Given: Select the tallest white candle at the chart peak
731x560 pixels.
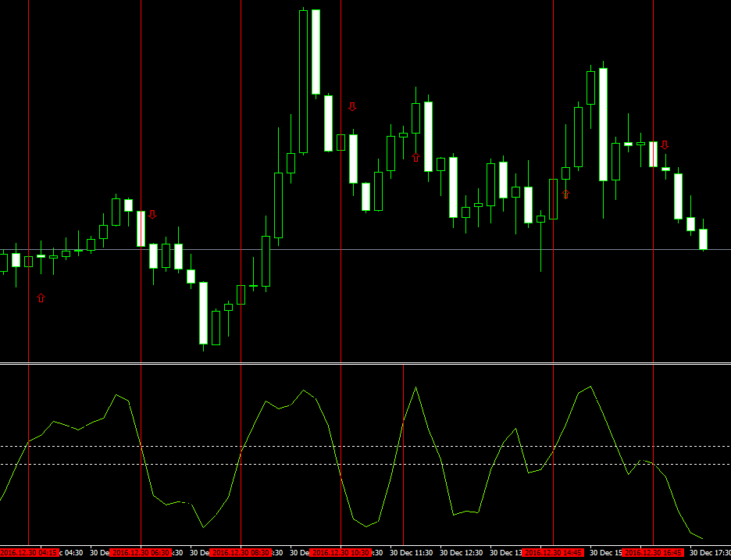Looking at the screenshot, I should [x=316, y=52].
